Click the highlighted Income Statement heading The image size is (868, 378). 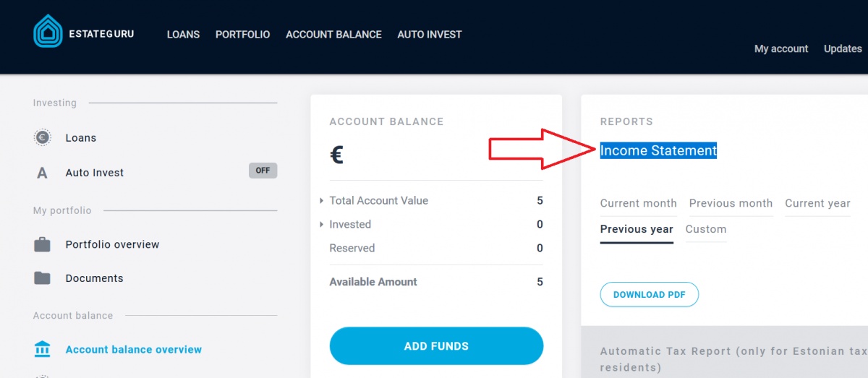[658, 151]
